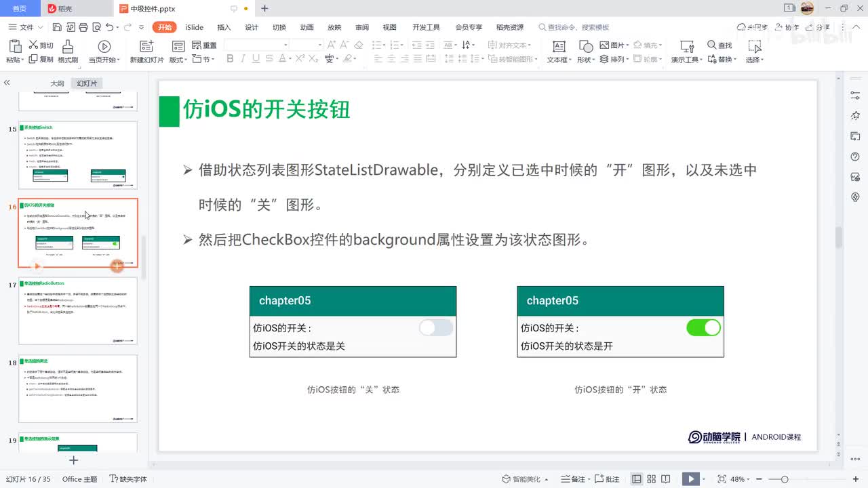Click the 缺失字体 missing fonts button
Image resolution: width=868 pixels, height=488 pixels.
128,479
